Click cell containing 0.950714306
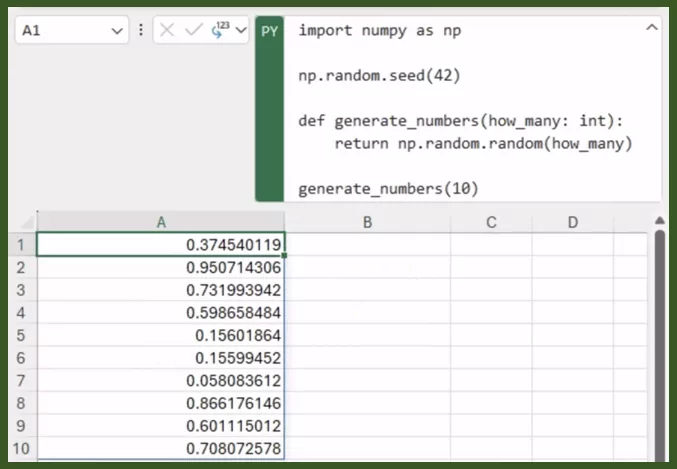 tap(160, 267)
